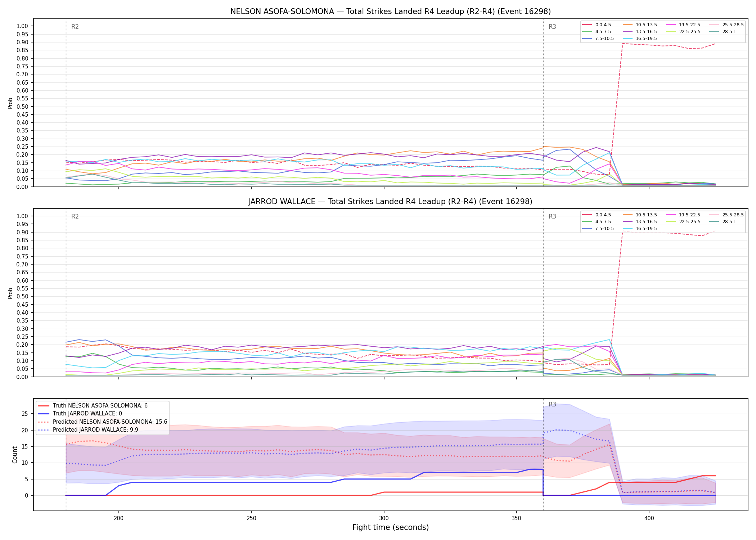This screenshot has height=540, width=756.
Task: Click the Prob axis label of the Wallace chart
Action: pyautogui.click(x=10, y=293)
